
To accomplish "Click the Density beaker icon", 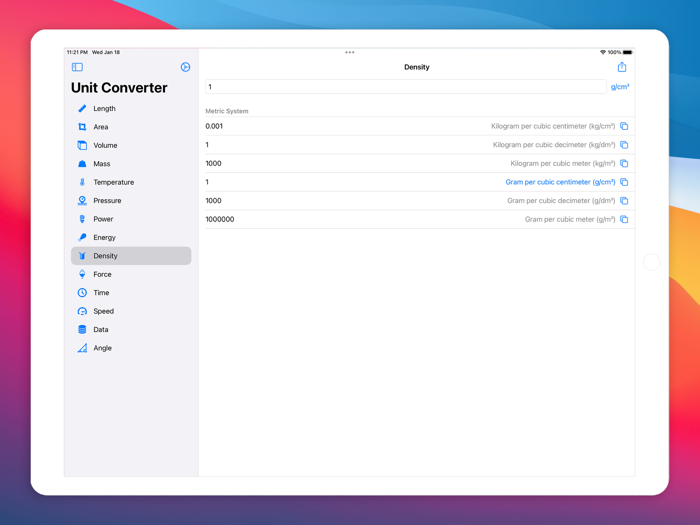I will click(x=82, y=256).
